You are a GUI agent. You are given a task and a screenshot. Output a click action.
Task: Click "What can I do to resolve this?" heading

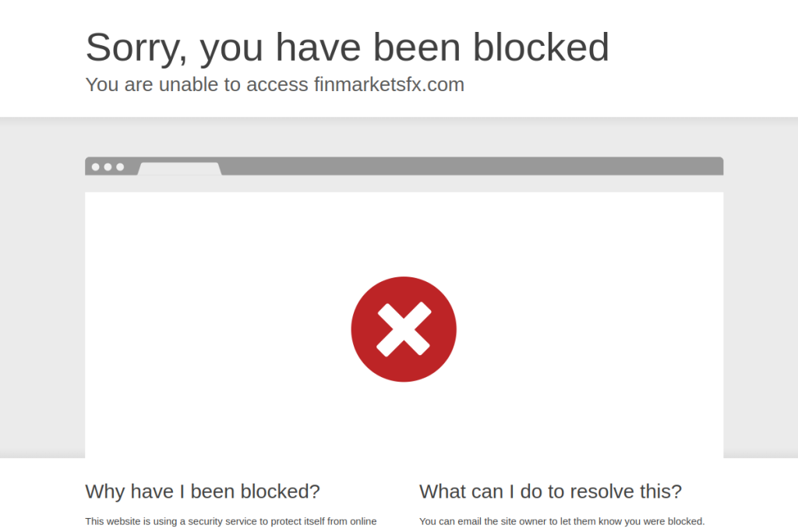(550, 491)
